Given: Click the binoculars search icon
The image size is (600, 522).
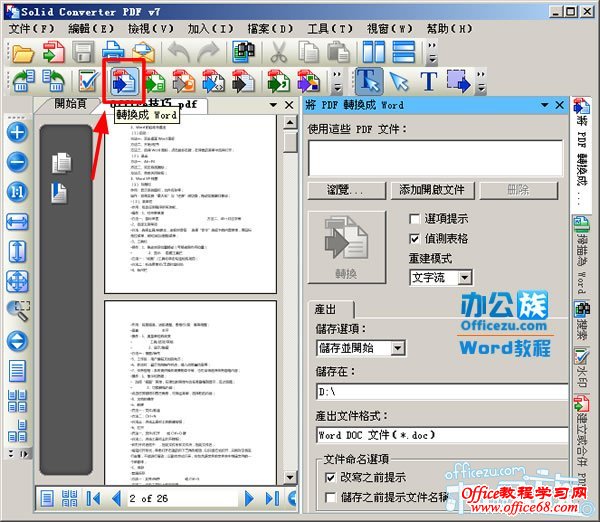Looking at the screenshot, I should [x=244, y=52].
